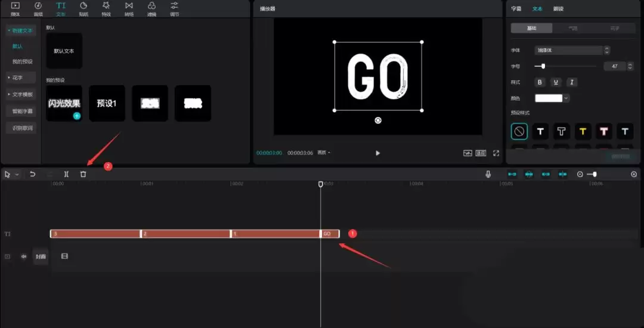Expand the 花字 category in sidebar
The image size is (644, 328).
click(x=21, y=78)
